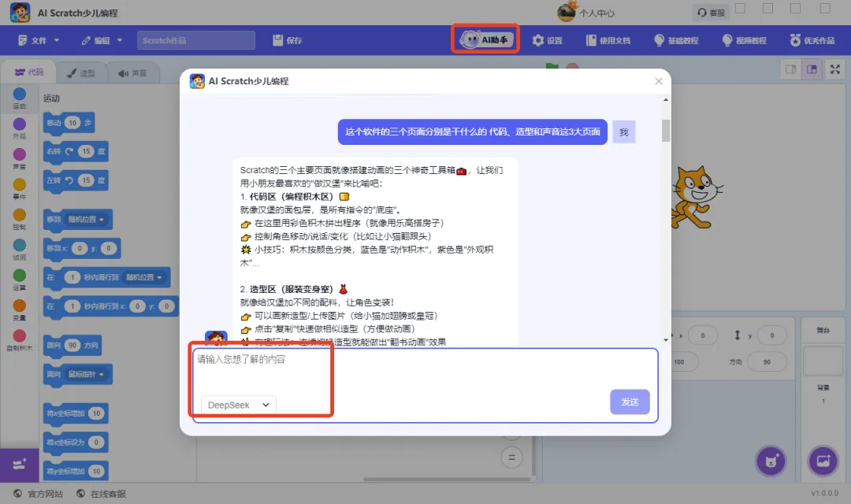Switch to large stage layout icon
Viewport: 851px width, 504px height.
(x=812, y=69)
